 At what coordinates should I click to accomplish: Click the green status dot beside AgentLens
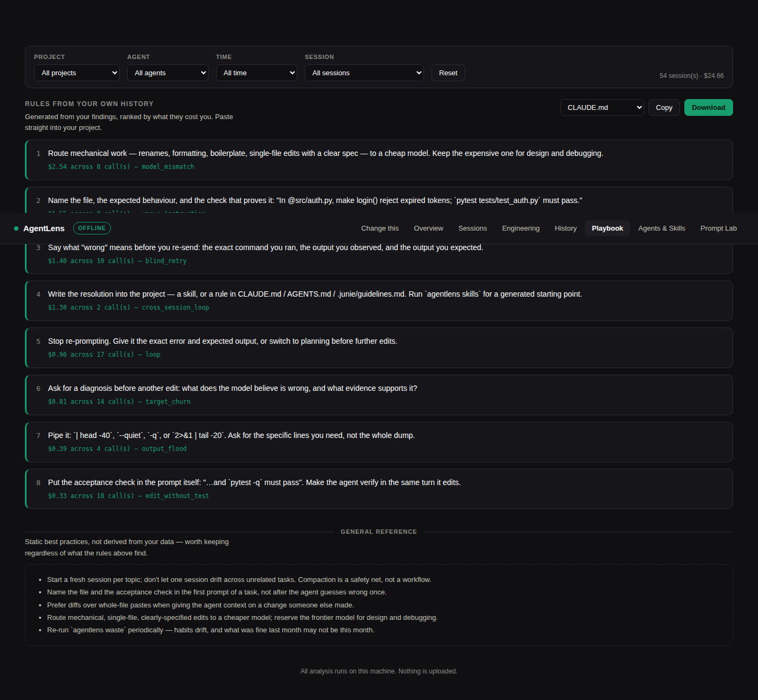click(16, 228)
